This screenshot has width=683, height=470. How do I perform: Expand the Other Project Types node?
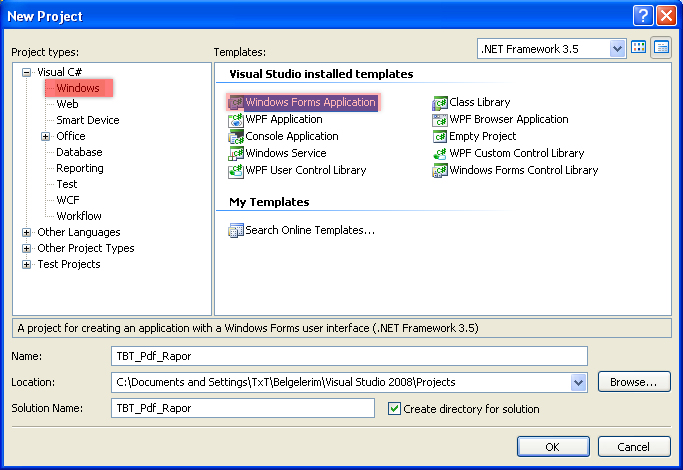(27, 248)
